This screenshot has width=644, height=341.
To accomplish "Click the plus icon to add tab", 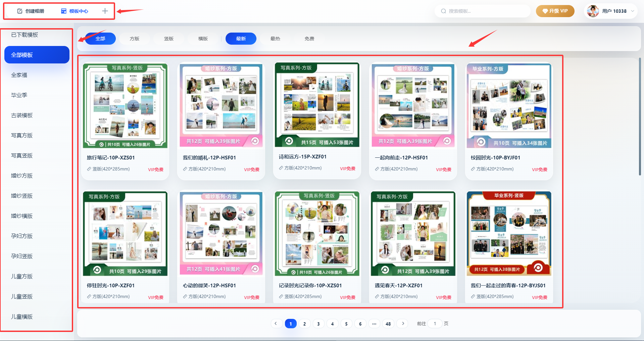I will pyautogui.click(x=105, y=11).
